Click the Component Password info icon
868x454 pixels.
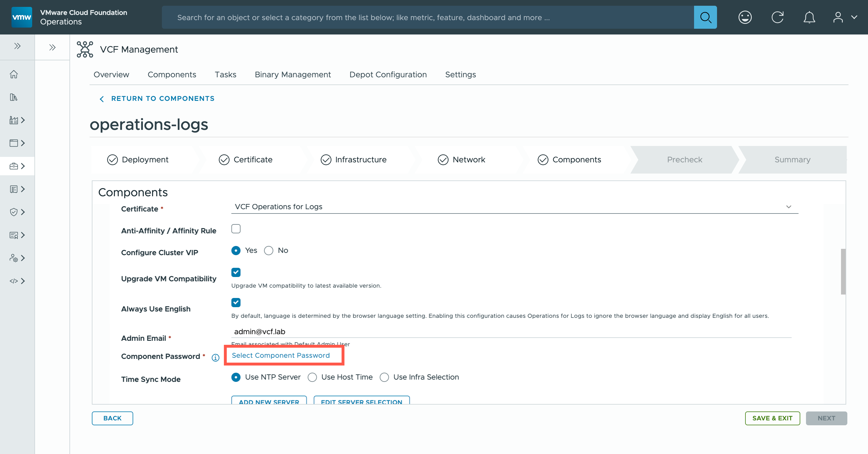click(215, 357)
